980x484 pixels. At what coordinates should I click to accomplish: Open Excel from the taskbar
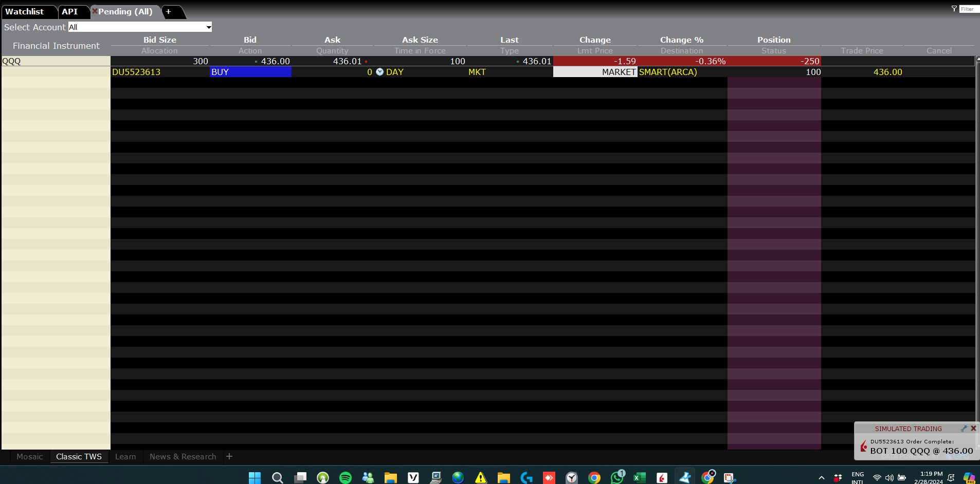[639, 478]
